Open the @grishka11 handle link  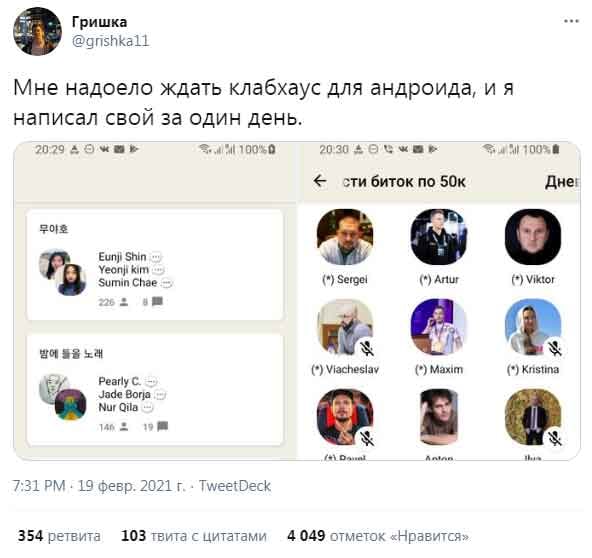(x=111, y=41)
